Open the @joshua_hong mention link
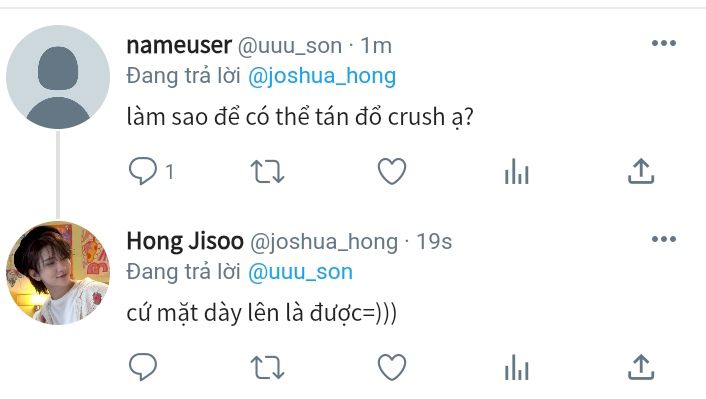The image size is (706, 399). tap(322, 76)
